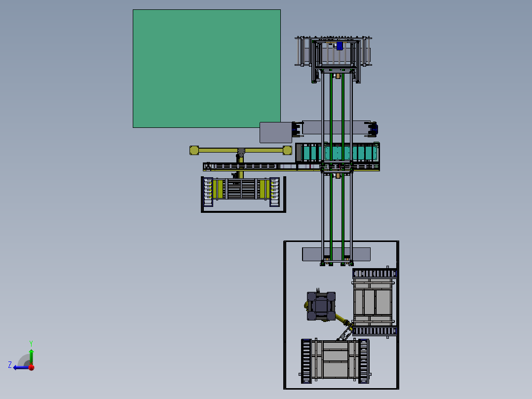Select the right-side roller conveyor in the cell
Viewport: 532px width, 399px height.
pos(375,302)
